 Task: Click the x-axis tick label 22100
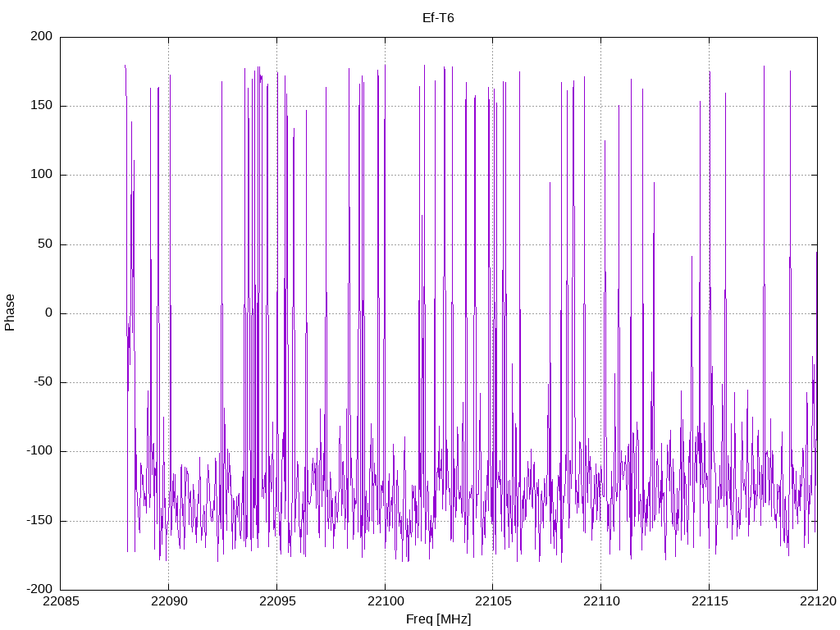[386, 601]
